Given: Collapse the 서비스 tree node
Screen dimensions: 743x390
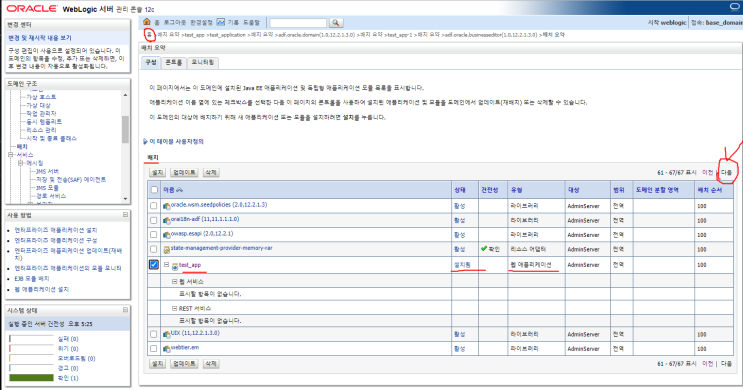Looking at the screenshot, I should pos(10,155).
